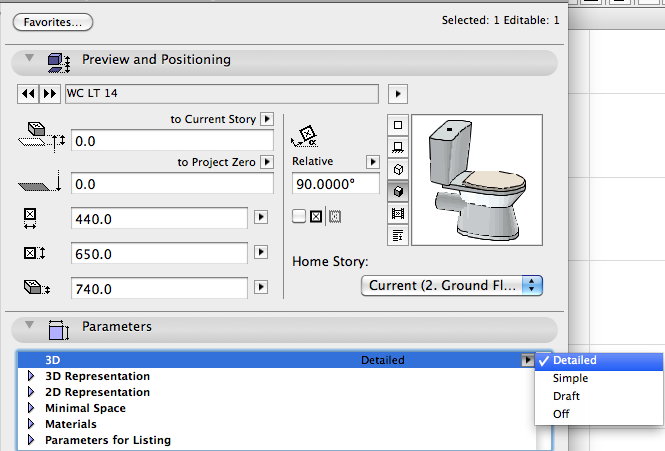665x451 pixels.
Task: Edit the rotation angle 90.0000° field
Action: (335, 184)
